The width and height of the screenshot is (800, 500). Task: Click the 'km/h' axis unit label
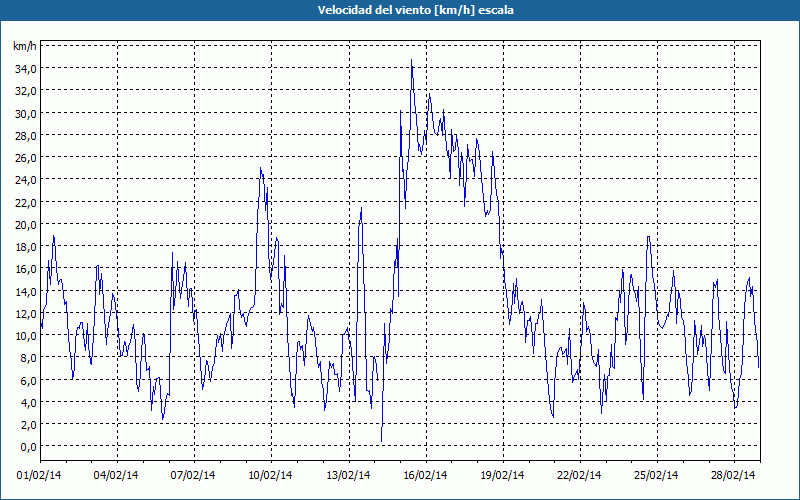[x=24, y=46]
